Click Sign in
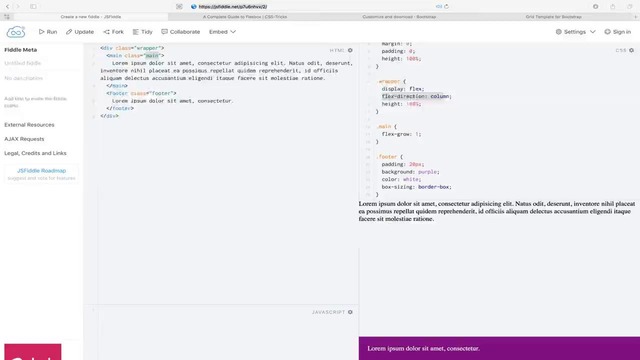Screen dimensions: 640x360 [x=618, y=32]
